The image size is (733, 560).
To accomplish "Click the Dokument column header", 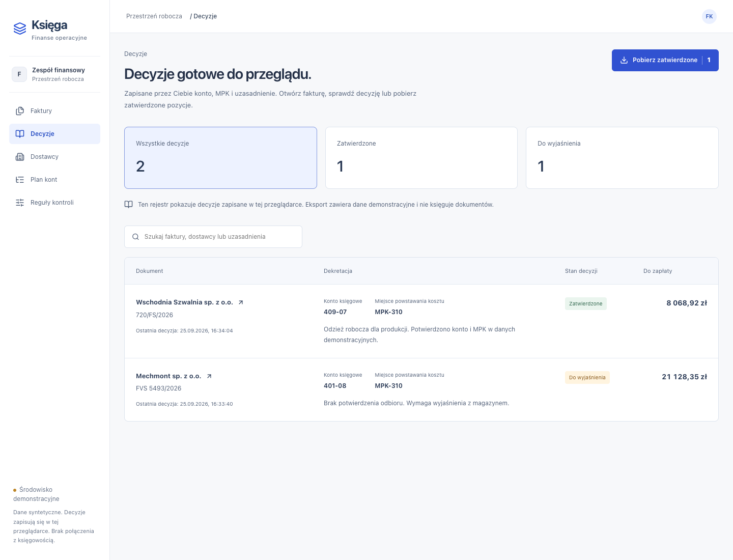I will (150, 271).
